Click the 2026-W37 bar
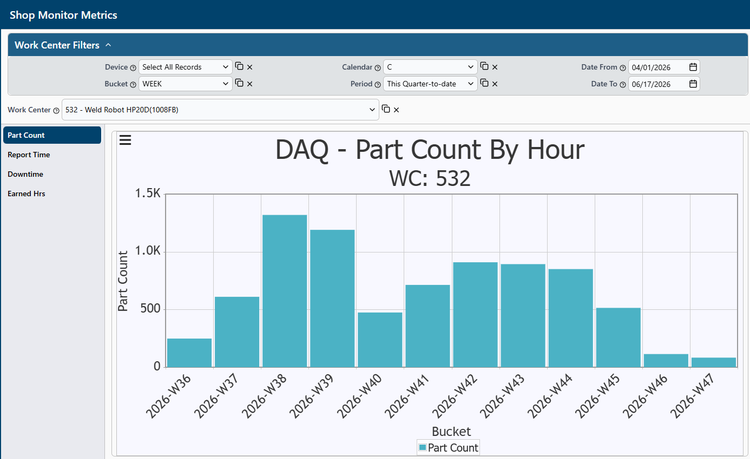The width and height of the screenshot is (750, 459). [x=237, y=332]
